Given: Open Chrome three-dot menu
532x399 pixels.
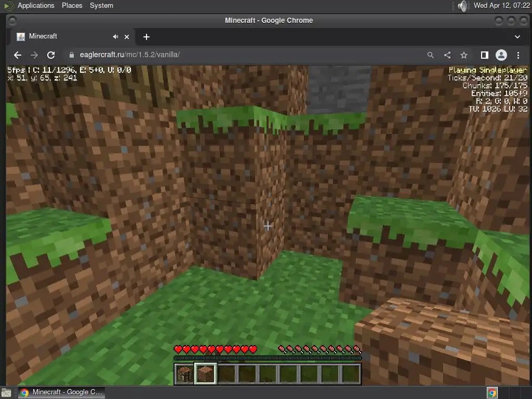Looking at the screenshot, I should pos(518,55).
